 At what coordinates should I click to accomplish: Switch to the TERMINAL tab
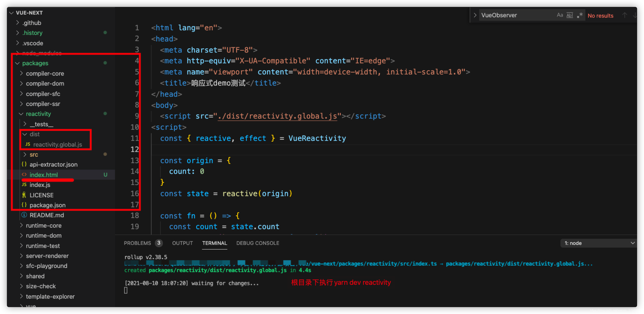[x=214, y=243]
